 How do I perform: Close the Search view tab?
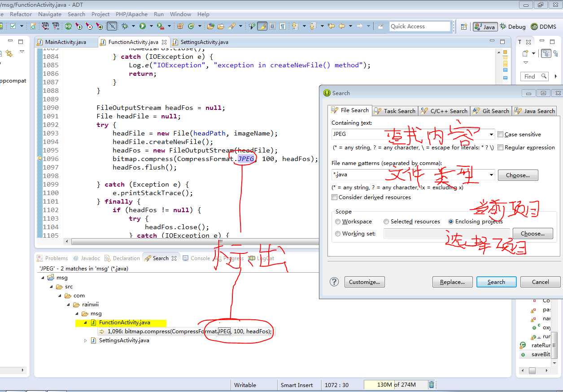175,258
